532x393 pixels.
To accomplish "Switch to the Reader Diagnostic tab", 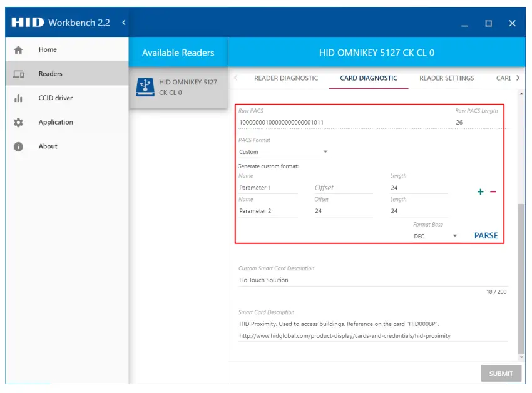I will (x=286, y=78).
